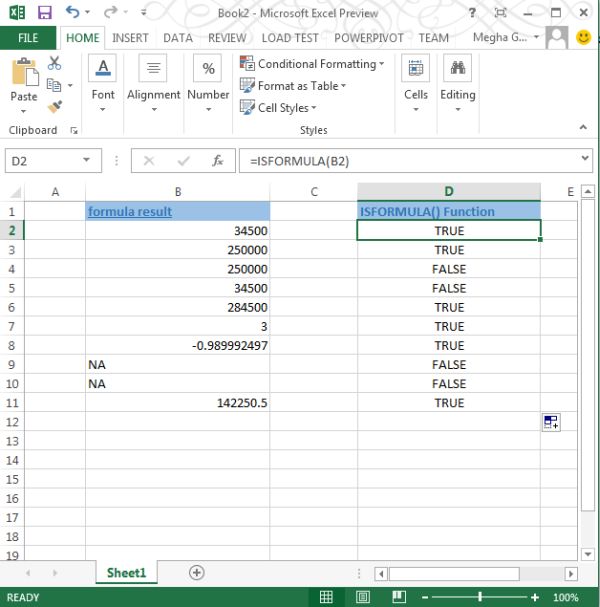Open the Font group icon

[103, 68]
